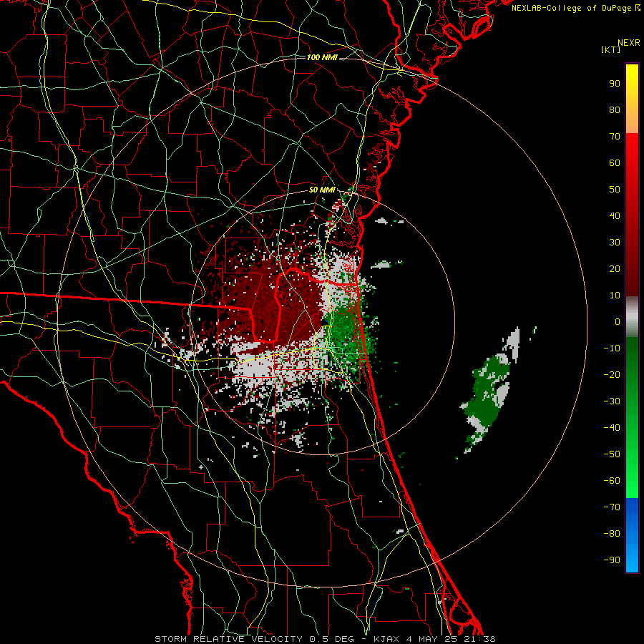Select the positive 90 knot scale label
Screen dimensions: 644x644
[x=615, y=84]
